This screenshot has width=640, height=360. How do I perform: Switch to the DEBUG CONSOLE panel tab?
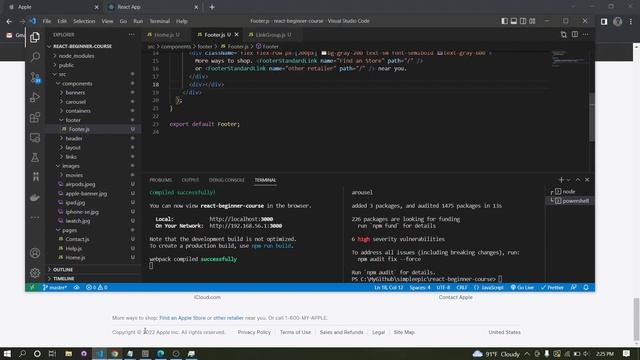coord(227,180)
